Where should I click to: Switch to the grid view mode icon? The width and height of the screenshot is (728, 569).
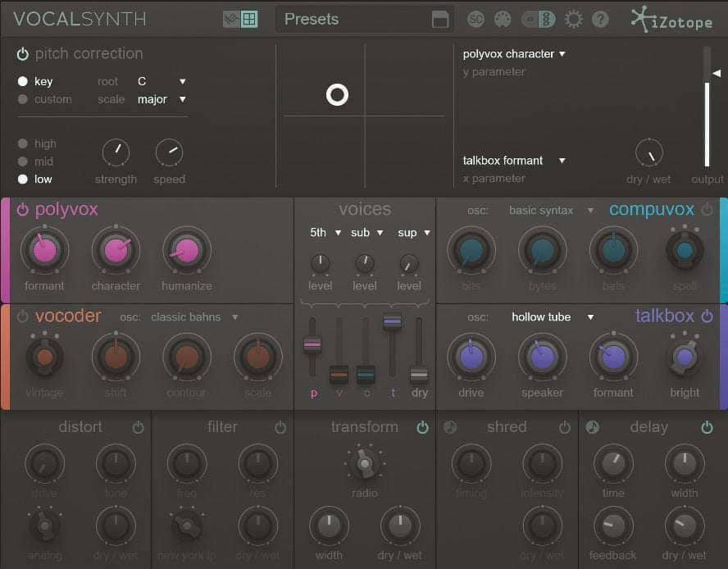(x=250, y=19)
